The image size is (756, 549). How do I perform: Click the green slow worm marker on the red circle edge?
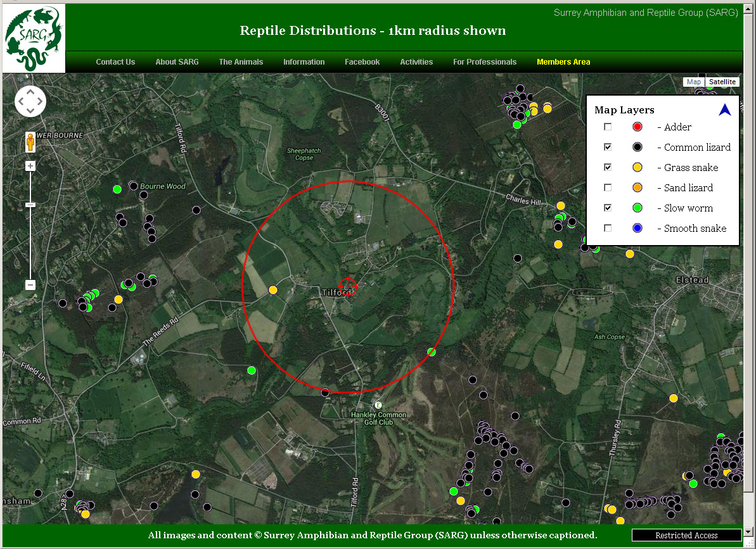[x=432, y=352]
